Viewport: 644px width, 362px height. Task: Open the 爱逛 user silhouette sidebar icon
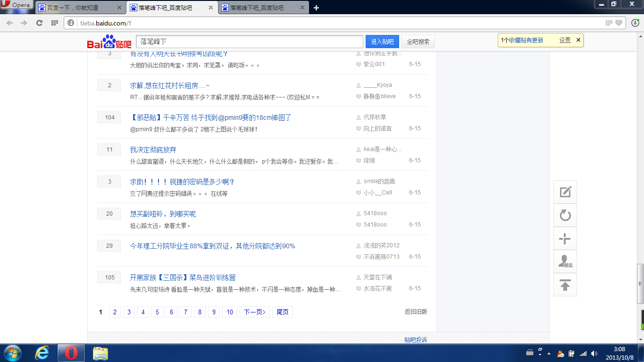(565, 261)
